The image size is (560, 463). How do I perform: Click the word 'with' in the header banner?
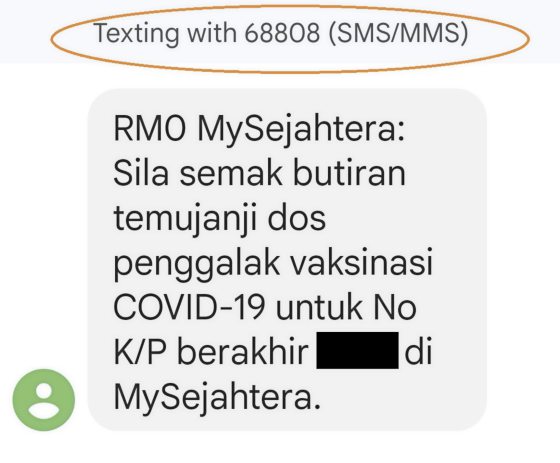coord(212,33)
